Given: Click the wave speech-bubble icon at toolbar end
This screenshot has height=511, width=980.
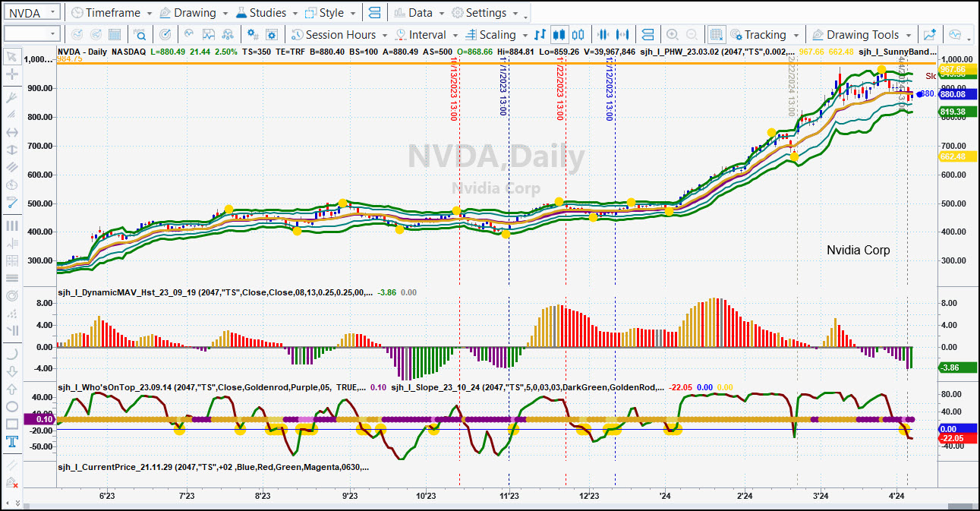Looking at the screenshot, I should (x=954, y=35).
